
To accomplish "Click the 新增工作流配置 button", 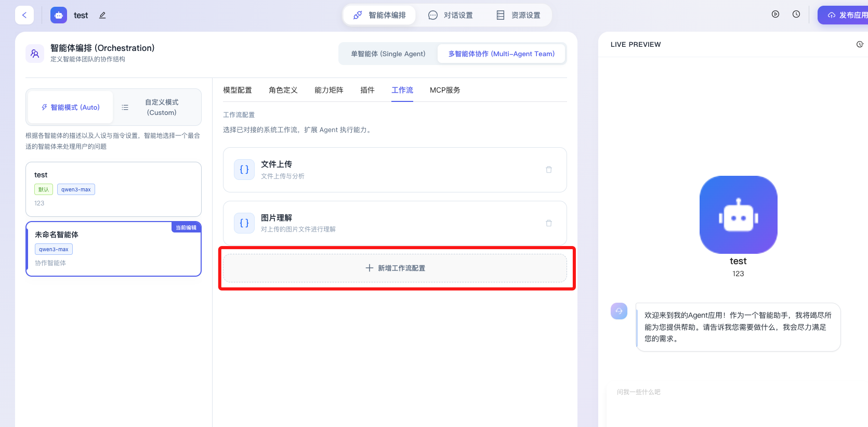I will click(x=395, y=268).
